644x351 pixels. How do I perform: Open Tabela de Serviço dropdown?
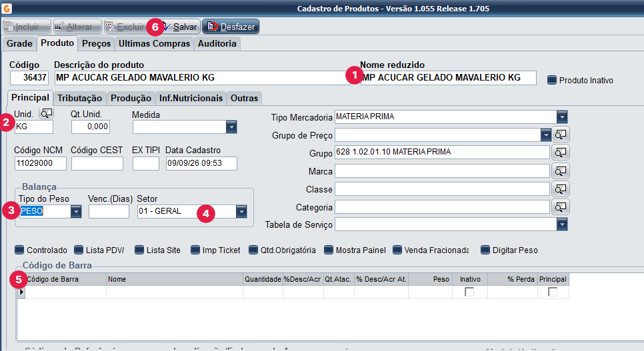[562, 224]
